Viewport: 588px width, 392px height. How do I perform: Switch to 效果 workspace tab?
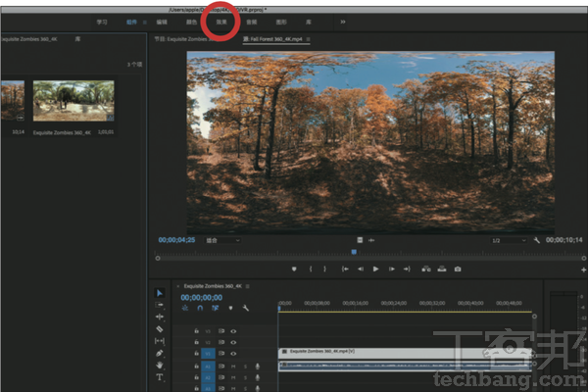(221, 23)
